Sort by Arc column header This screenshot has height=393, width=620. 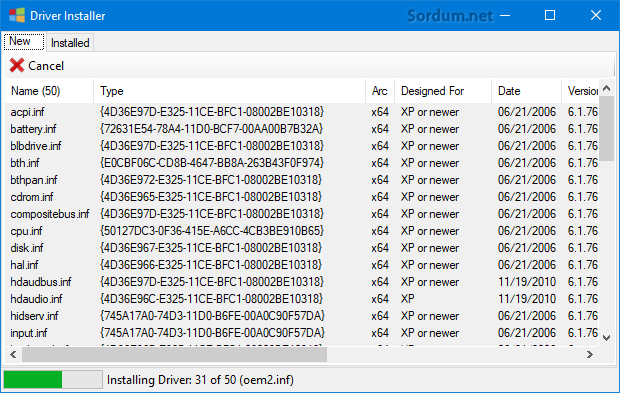pos(380,91)
